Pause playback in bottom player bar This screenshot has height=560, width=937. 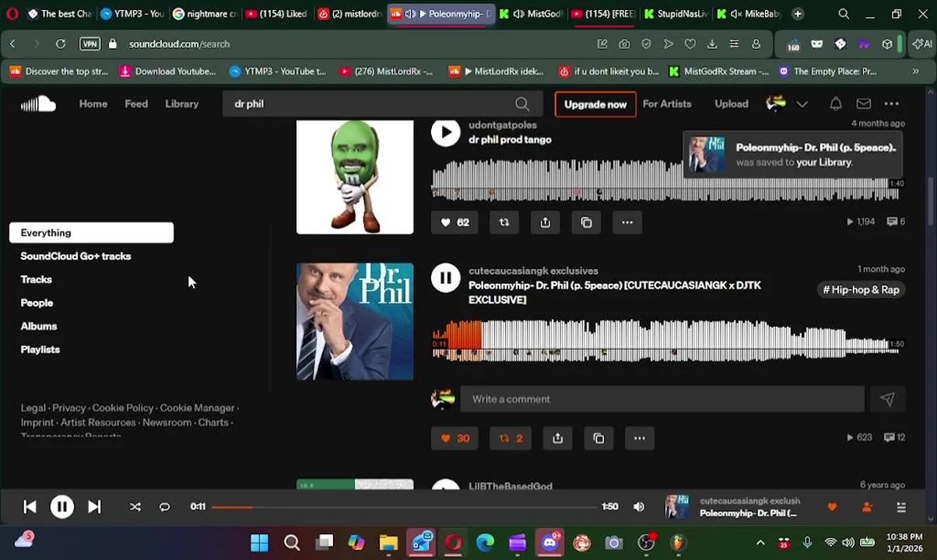pyautogui.click(x=62, y=507)
